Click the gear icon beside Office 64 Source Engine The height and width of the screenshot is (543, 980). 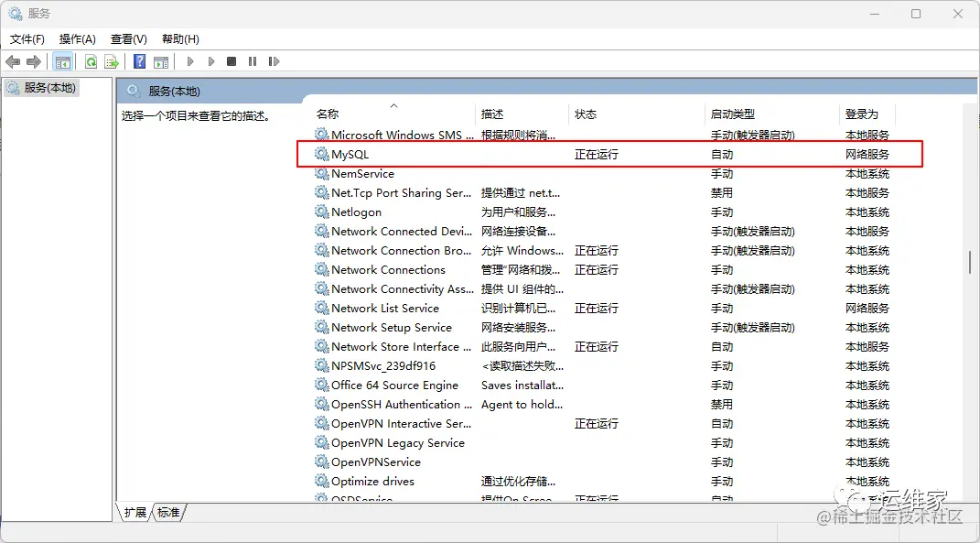[322, 385]
